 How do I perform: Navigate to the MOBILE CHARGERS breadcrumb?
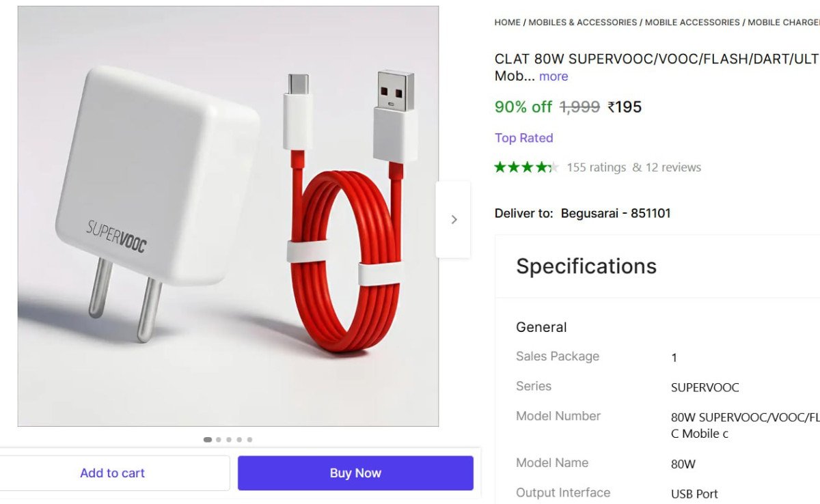click(783, 23)
